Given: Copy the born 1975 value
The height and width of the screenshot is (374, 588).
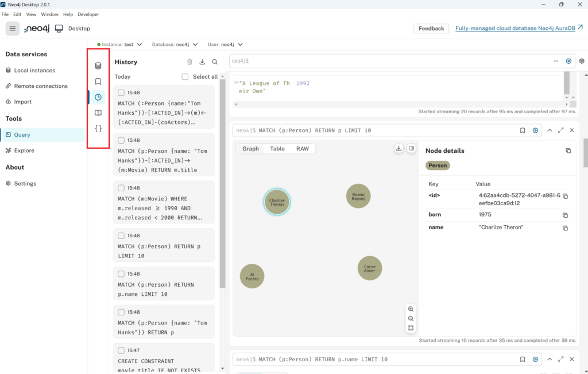Looking at the screenshot, I should pos(565,215).
